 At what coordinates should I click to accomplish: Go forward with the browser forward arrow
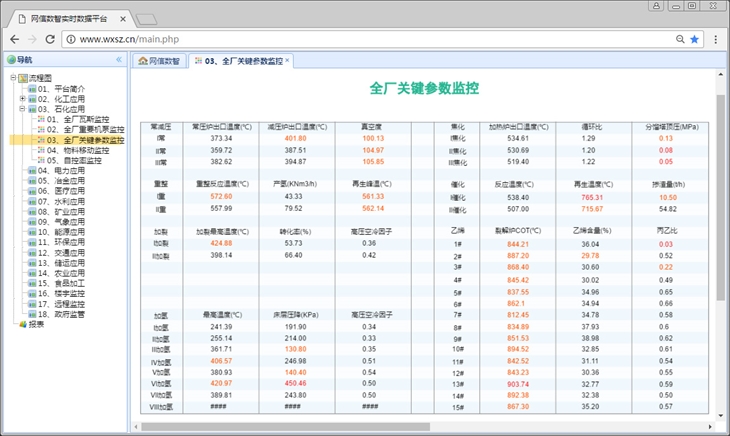(32, 40)
